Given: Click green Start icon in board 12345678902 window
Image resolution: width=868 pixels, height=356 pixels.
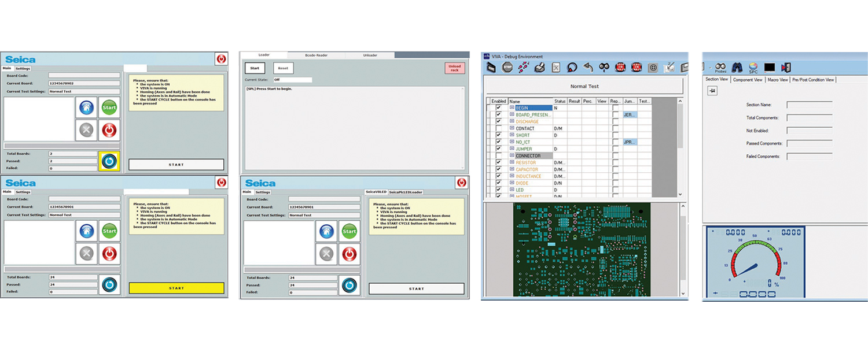Looking at the screenshot, I should tap(109, 107).
